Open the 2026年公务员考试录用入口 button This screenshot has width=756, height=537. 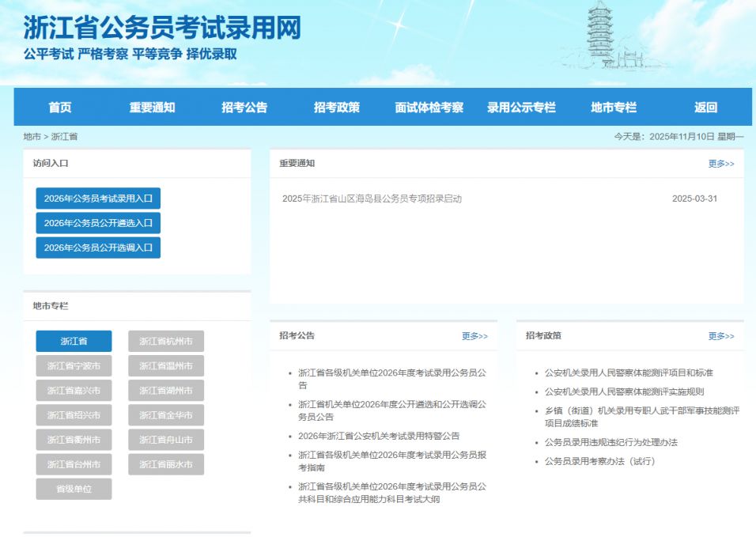coord(98,199)
